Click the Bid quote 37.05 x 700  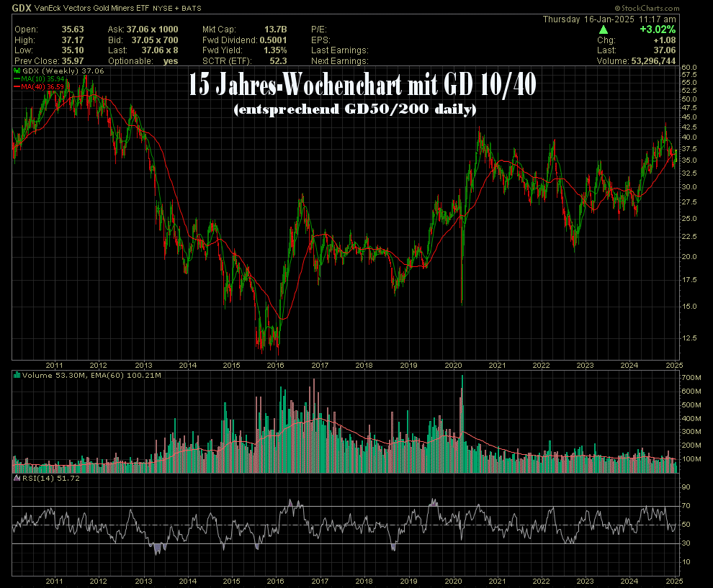[155, 40]
